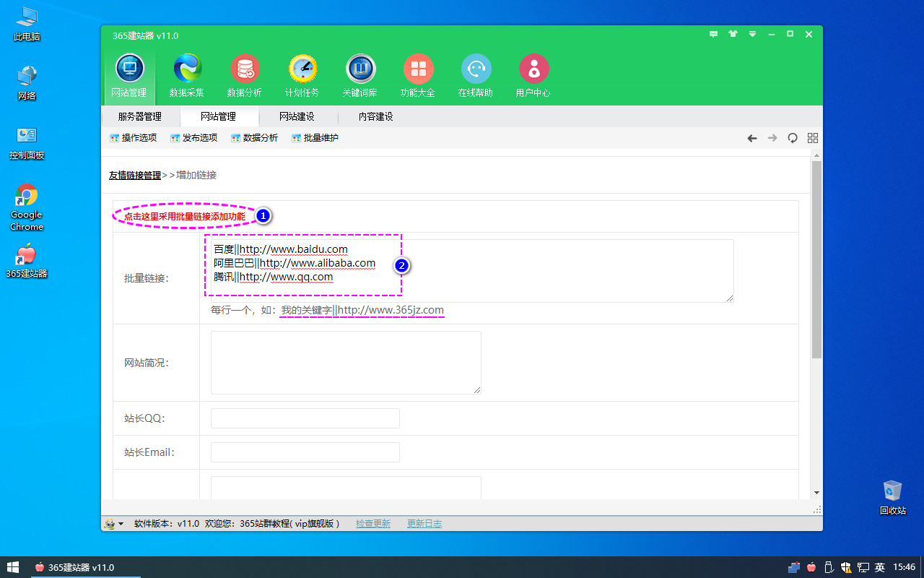The image size is (924, 578).
Task: Click the feedback chat bubble icon
Action: tap(714, 34)
